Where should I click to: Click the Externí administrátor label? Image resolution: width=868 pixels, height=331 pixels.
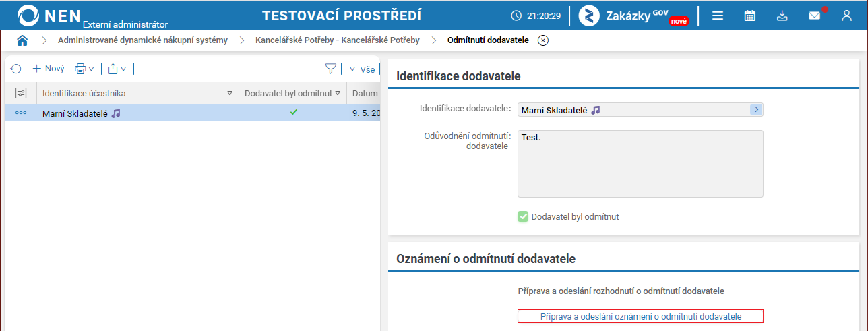pos(125,24)
